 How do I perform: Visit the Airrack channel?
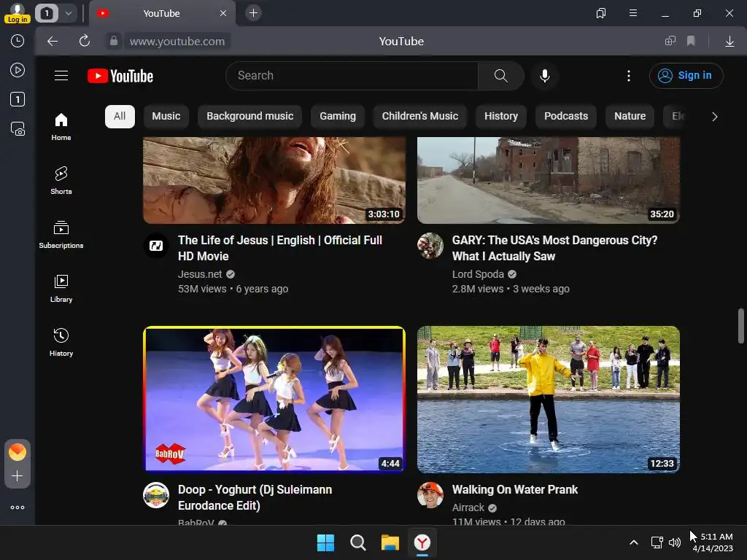[x=468, y=507]
